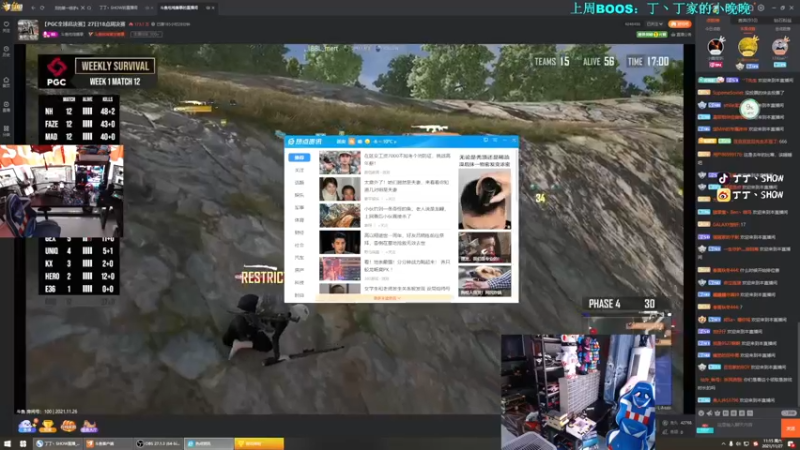Open the first news thumbnail with soldier photo
The width and height of the screenshot is (800, 450).
coord(340,163)
